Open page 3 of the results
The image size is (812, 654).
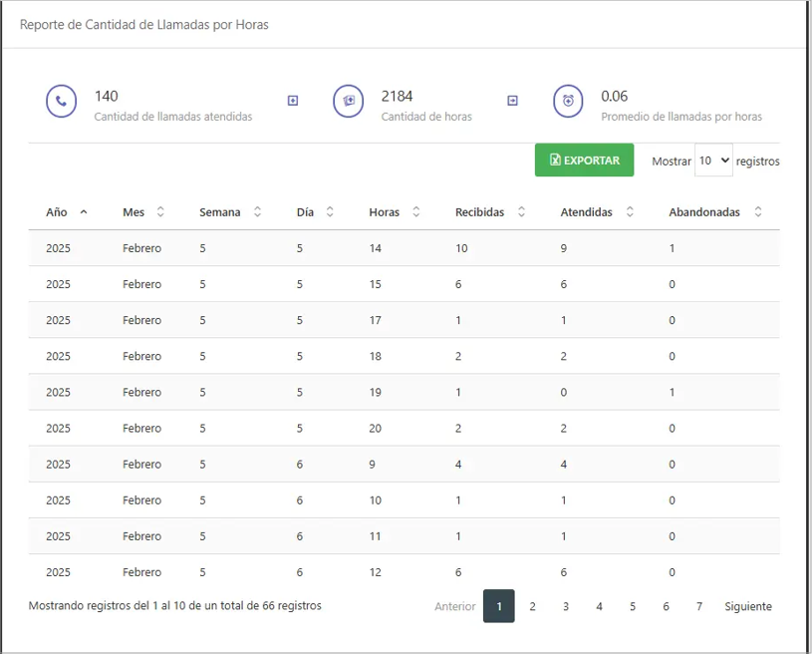[x=566, y=606]
